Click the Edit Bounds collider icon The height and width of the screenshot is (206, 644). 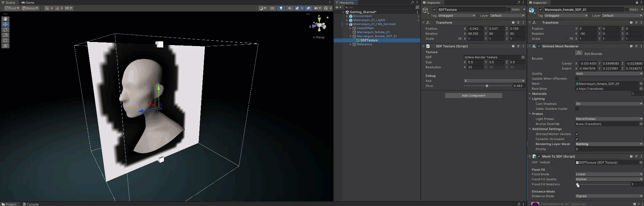coord(579,53)
